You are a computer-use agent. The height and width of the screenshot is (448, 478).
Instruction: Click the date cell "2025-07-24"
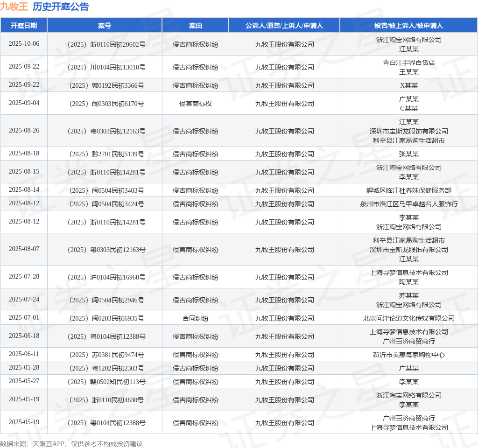[24, 299]
